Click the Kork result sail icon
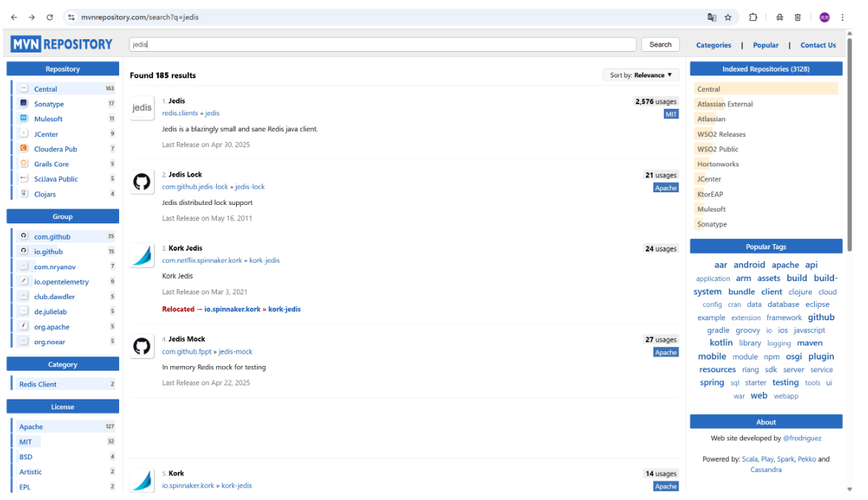The image size is (868, 500). click(142, 480)
